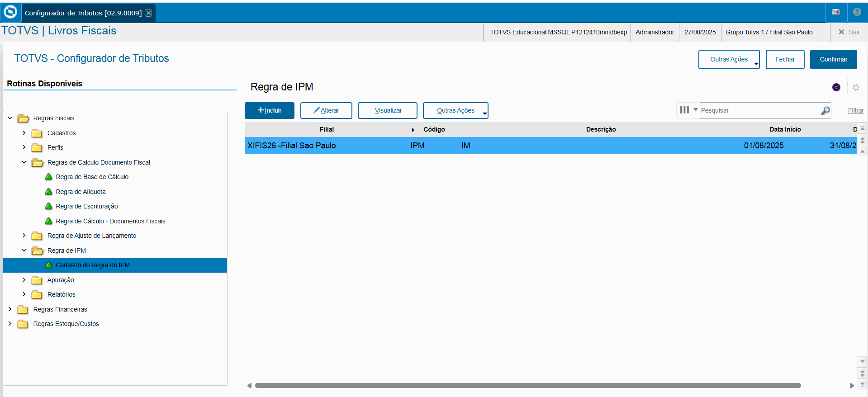Viewport: 868px width, 397px height.
Task: Open the column selector icon
Action: click(x=684, y=110)
